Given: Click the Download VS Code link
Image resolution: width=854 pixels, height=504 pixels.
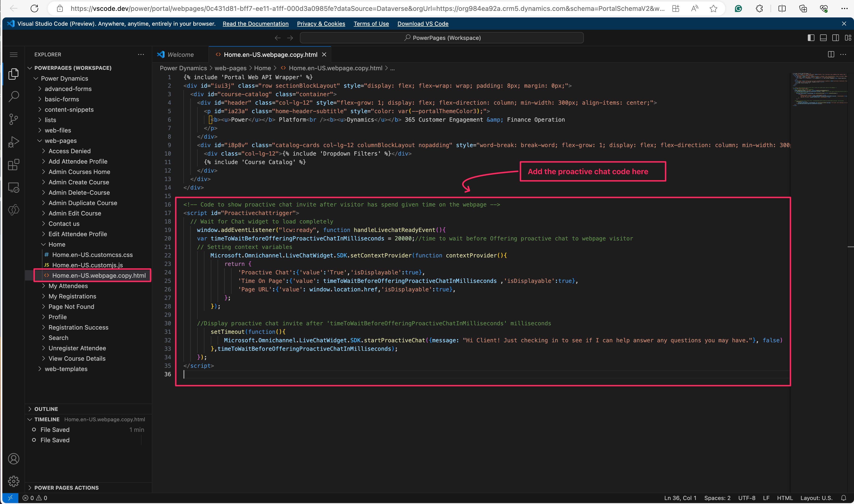Looking at the screenshot, I should 423,24.
